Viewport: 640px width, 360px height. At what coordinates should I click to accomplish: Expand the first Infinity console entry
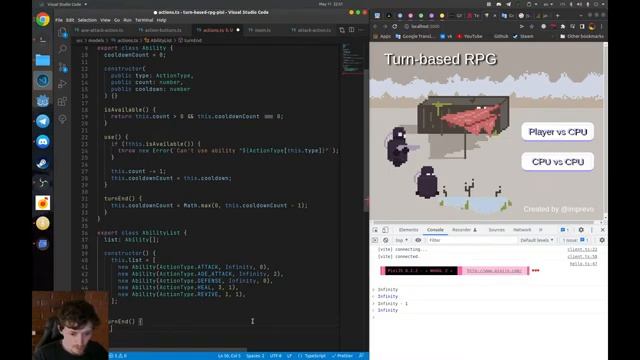coord(374,289)
